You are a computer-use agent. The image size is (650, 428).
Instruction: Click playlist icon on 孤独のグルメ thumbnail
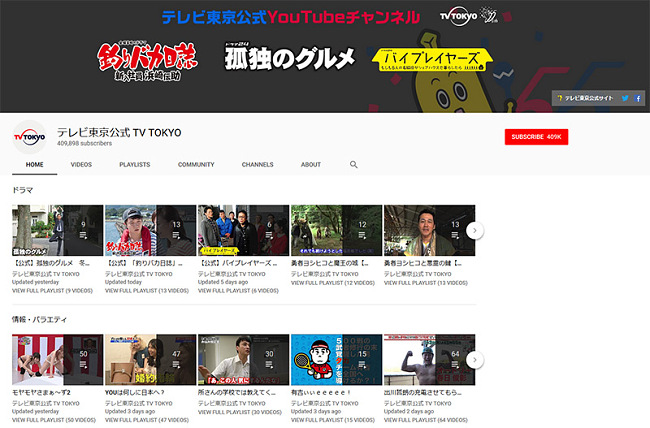pyautogui.click(x=83, y=236)
